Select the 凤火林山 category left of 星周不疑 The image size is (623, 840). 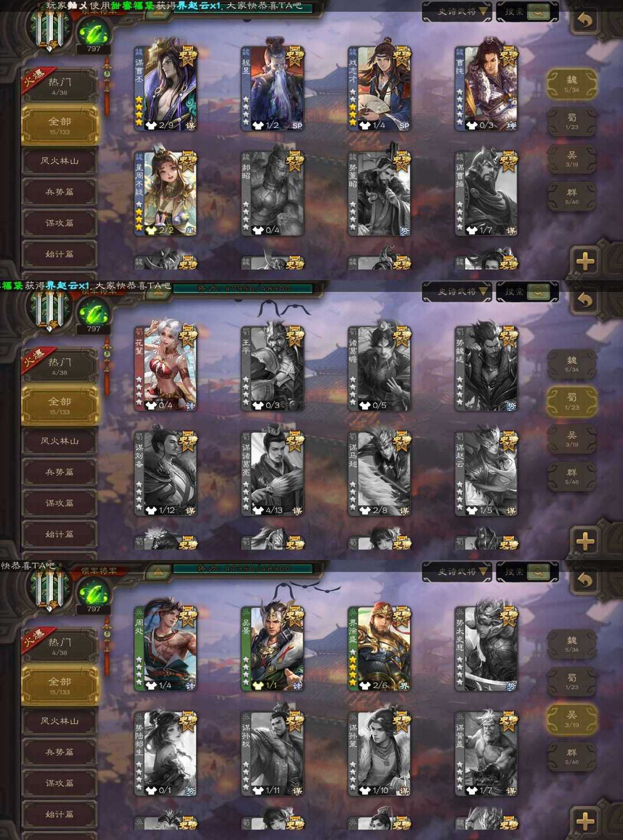tap(59, 161)
